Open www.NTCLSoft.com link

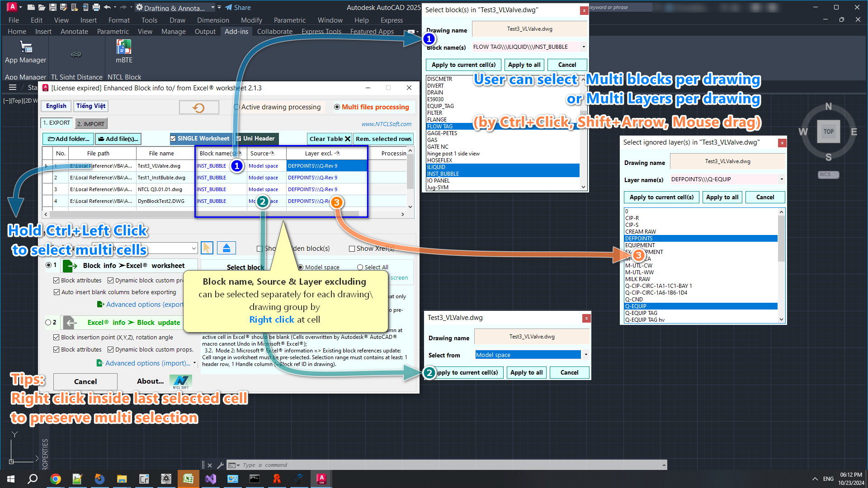(x=386, y=124)
